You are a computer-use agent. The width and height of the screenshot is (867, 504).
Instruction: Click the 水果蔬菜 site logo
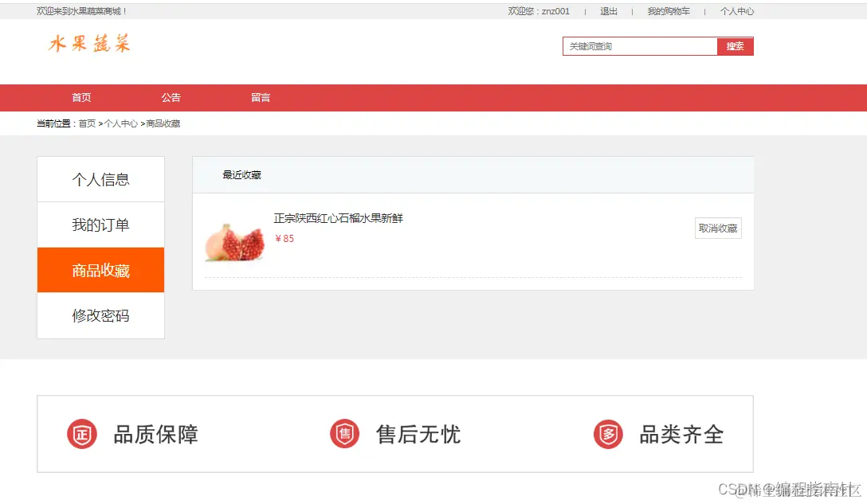[x=89, y=43]
